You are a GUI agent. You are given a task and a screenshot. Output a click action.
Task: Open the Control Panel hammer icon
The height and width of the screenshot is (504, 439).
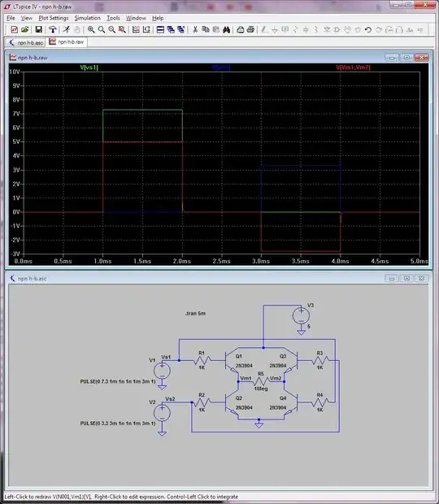tap(52, 29)
